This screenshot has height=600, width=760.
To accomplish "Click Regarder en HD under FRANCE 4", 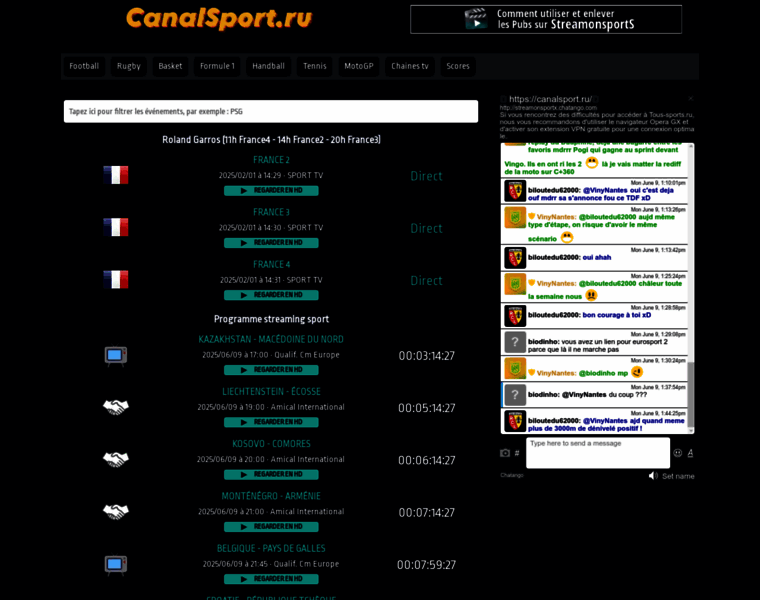I will click(271, 295).
